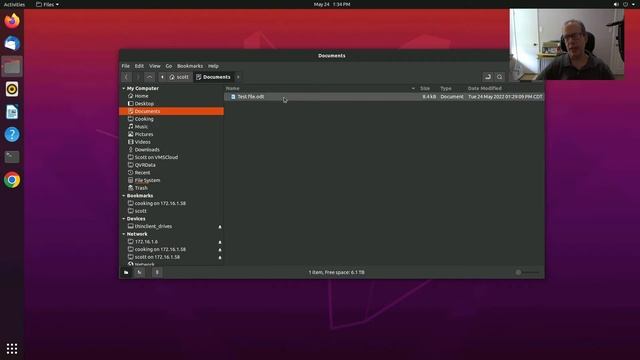Select Documents in the sidebar
Viewport: 640px width, 360px height.
171,111
